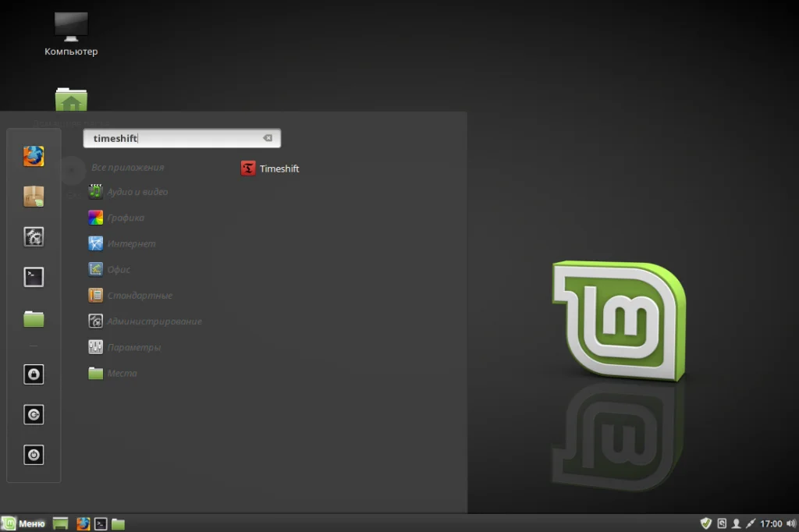The width and height of the screenshot is (799, 532).
Task: Select the Все приложения category
Action: [127, 167]
